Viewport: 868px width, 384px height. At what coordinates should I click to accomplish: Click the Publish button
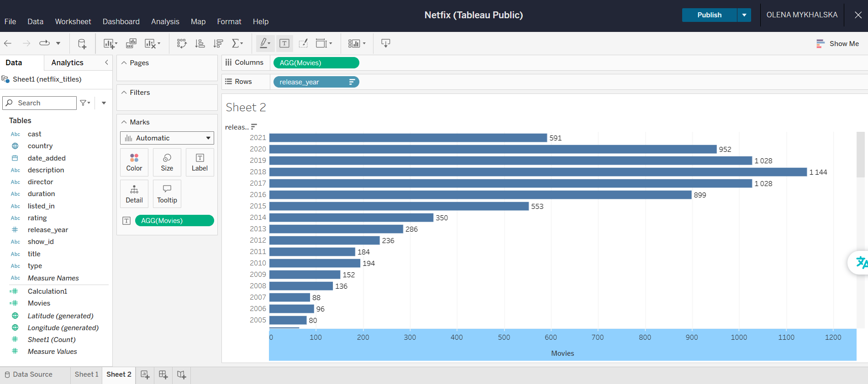click(x=710, y=15)
